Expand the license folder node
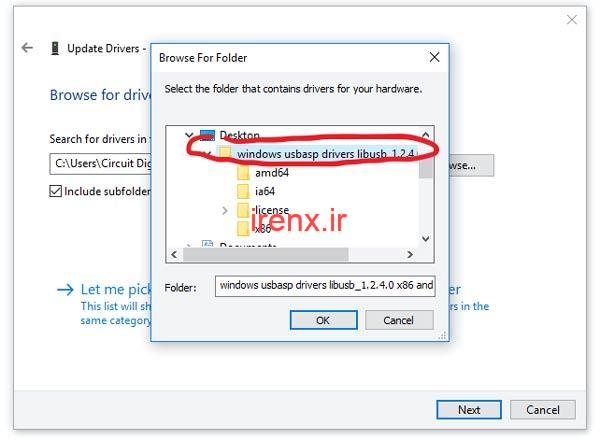The width and height of the screenshot is (600, 440). click(225, 210)
